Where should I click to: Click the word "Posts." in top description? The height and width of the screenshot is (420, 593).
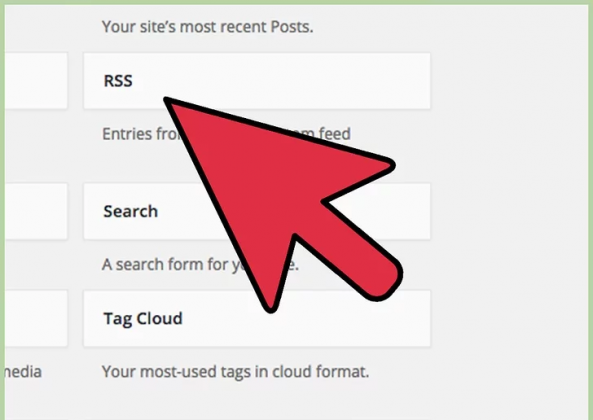[x=292, y=27]
